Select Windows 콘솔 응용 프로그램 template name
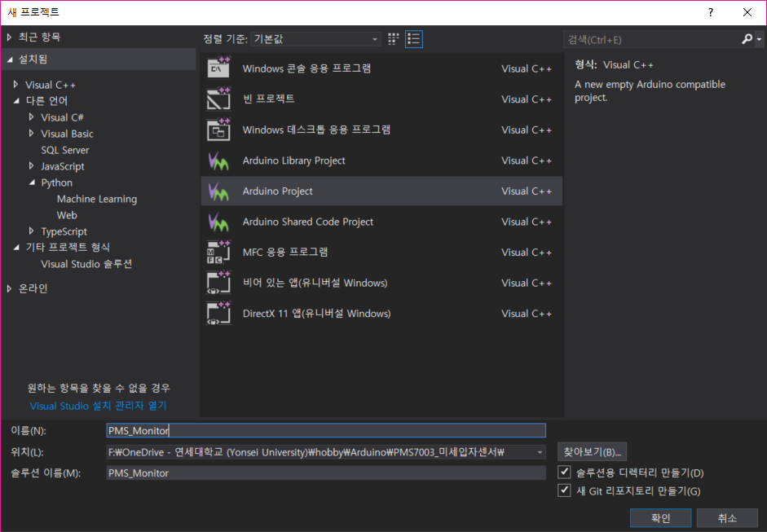 coord(306,68)
